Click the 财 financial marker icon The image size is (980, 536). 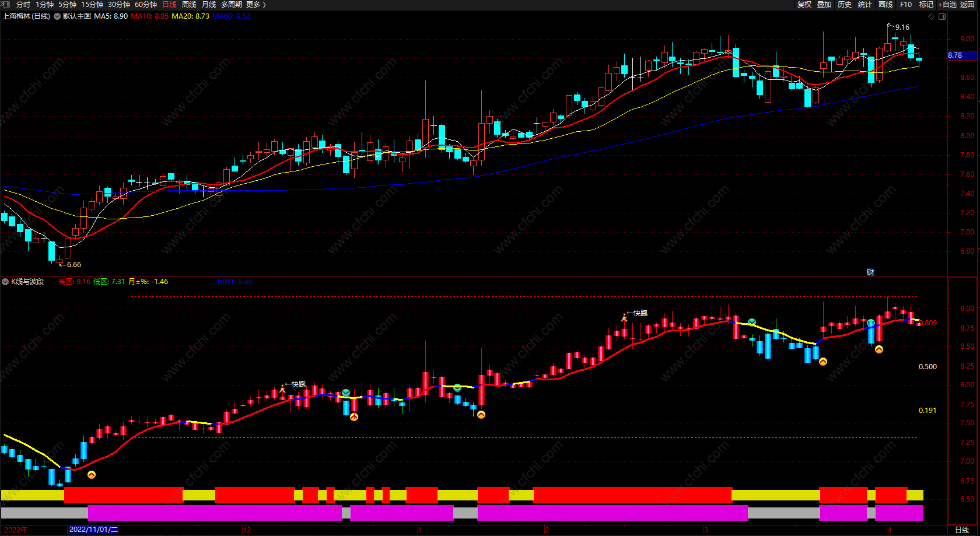pos(870,272)
